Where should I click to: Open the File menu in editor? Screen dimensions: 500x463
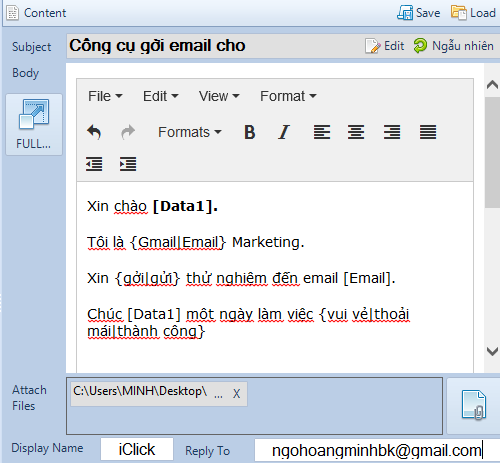tap(105, 96)
